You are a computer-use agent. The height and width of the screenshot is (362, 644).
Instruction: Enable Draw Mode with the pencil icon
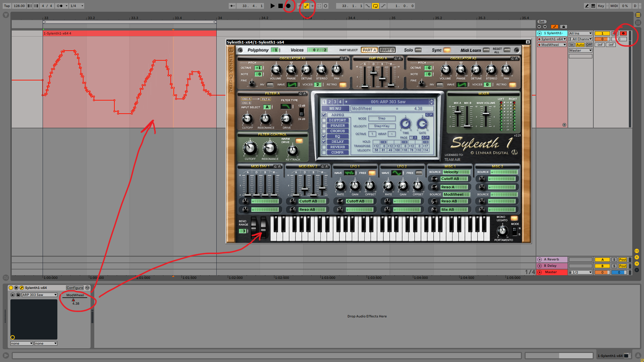(x=587, y=6)
